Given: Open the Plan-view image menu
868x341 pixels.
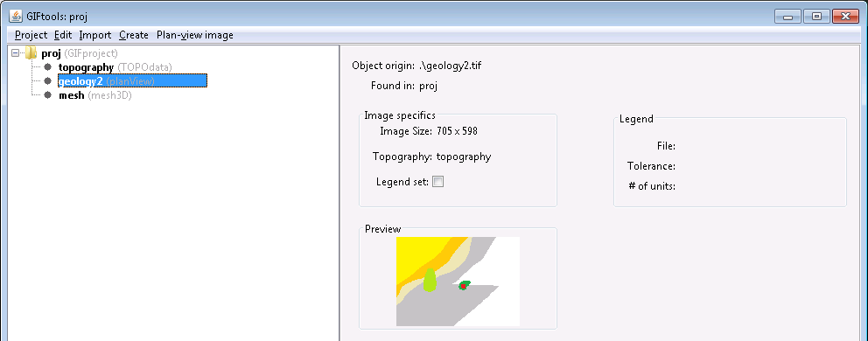Looking at the screenshot, I should click(195, 35).
